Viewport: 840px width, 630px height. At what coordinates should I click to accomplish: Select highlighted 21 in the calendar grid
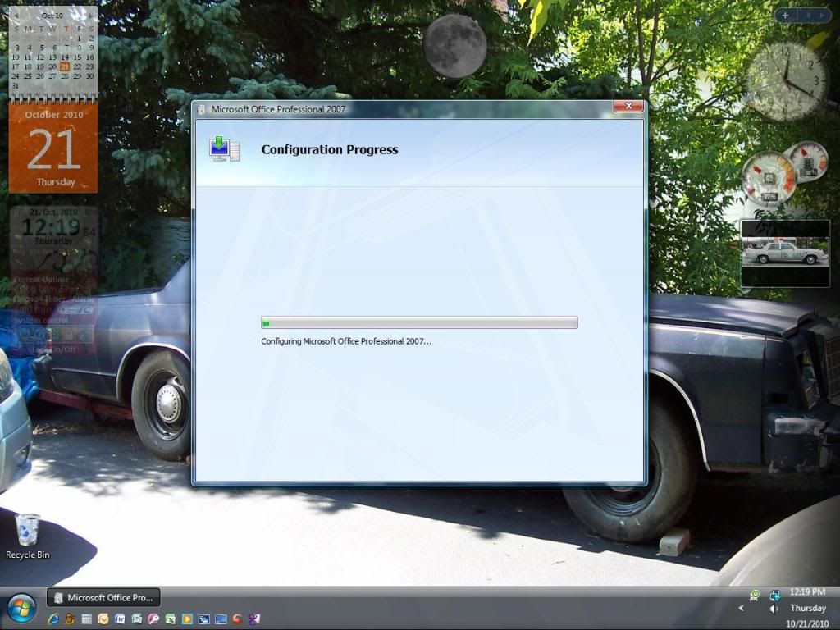[65, 67]
